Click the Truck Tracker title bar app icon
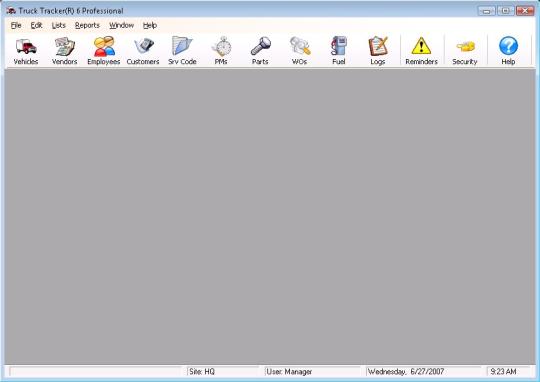This screenshot has height=382, width=540. [11, 11]
